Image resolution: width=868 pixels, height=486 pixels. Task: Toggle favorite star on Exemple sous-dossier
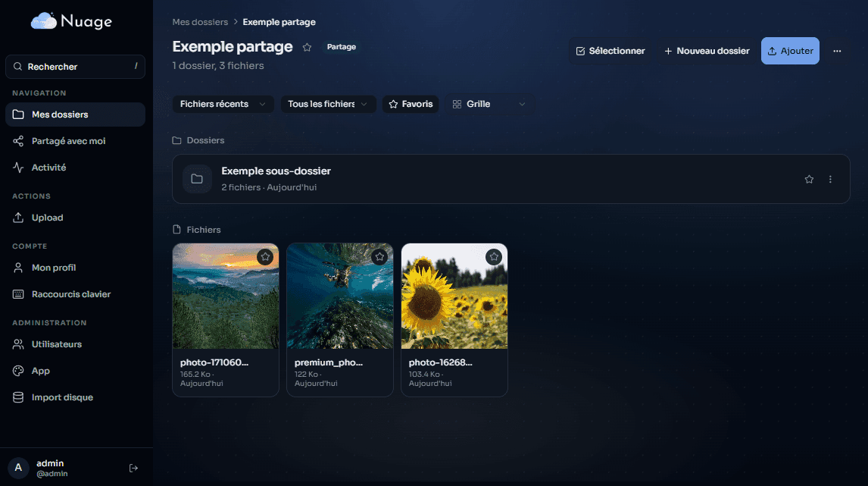809,180
